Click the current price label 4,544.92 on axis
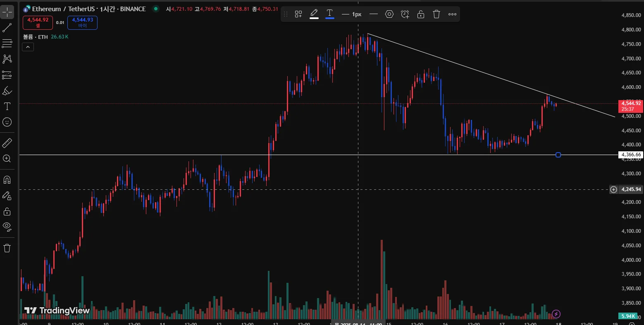 (x=631, y=106)
